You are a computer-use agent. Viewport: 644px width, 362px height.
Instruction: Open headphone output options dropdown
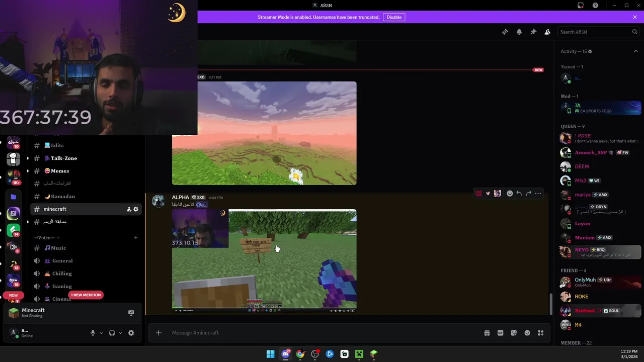coord(120,333)
